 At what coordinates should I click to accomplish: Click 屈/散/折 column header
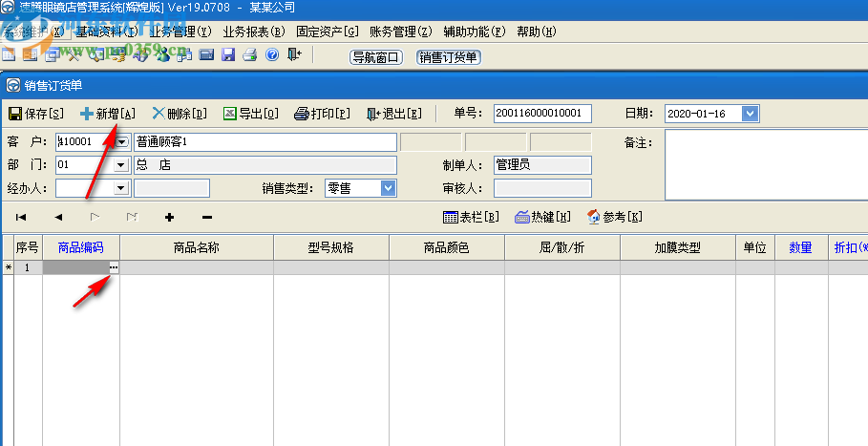coord(562,247)
